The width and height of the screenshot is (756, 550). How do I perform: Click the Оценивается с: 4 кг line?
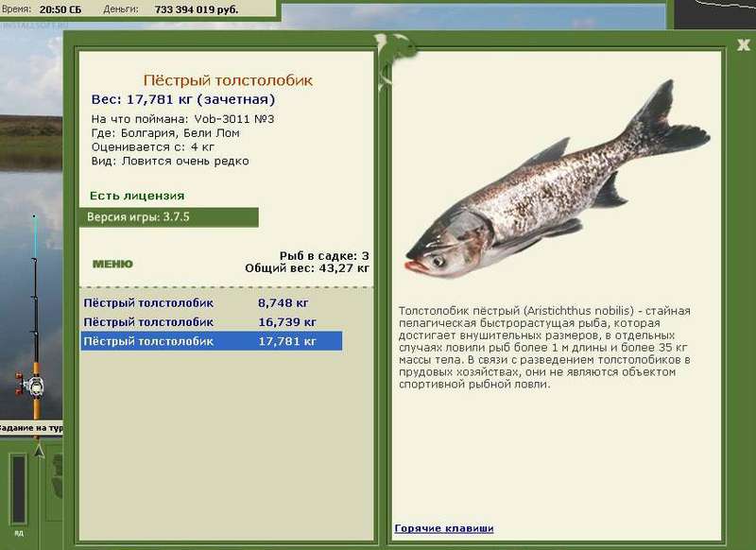[x=153, y=147]
